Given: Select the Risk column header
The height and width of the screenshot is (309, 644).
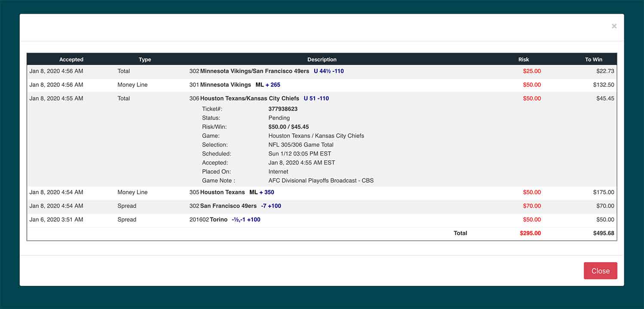Looking at the screenshot, I should tap(524, 59).
